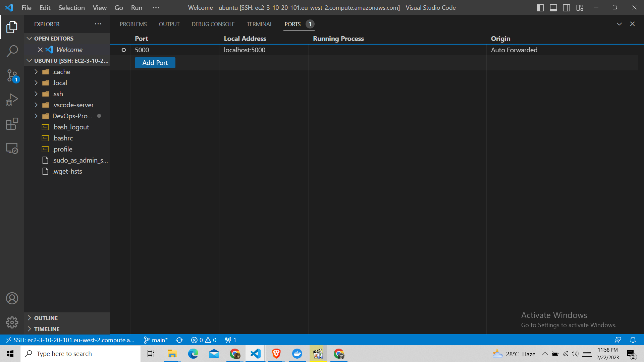Viewport: 644px width, 362px height.
Task: Click the synchronize changes icon near main branch
Action: click(179, 340)
